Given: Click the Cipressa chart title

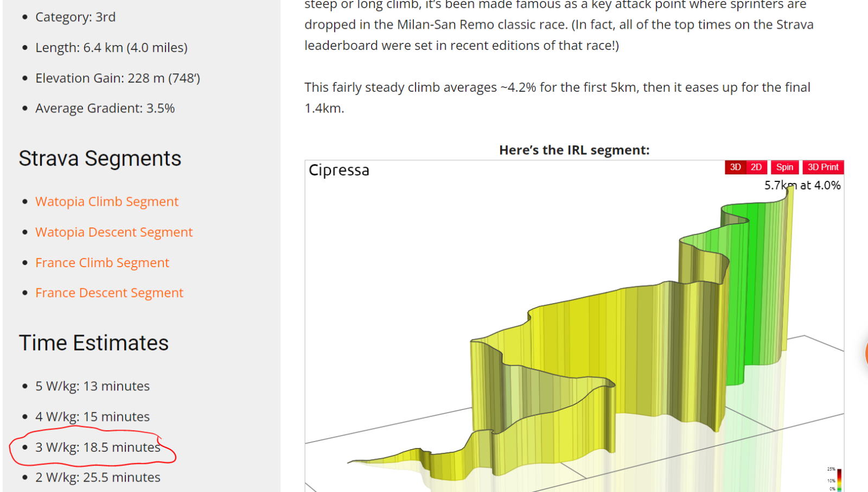Looking at the screenshot, I should (339, 171).
